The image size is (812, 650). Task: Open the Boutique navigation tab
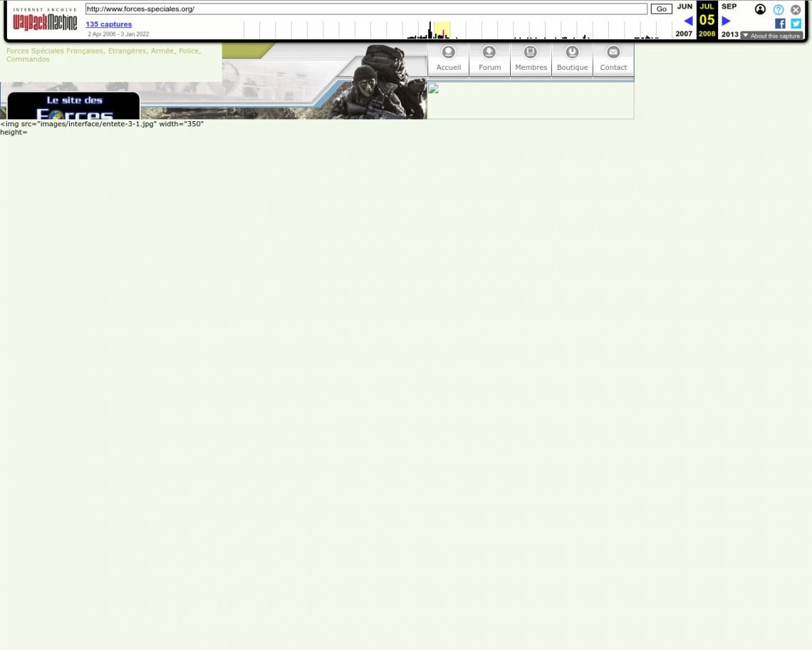click(572, 60)
